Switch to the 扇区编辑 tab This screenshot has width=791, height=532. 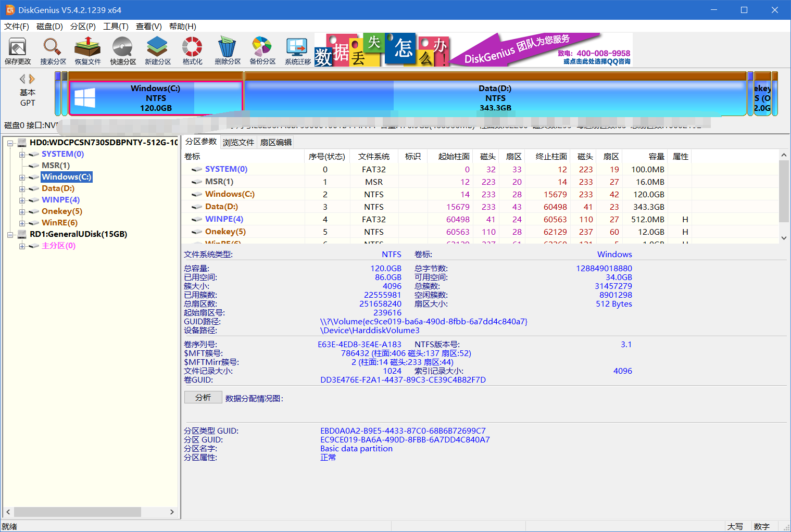click(x=275, y=142)
